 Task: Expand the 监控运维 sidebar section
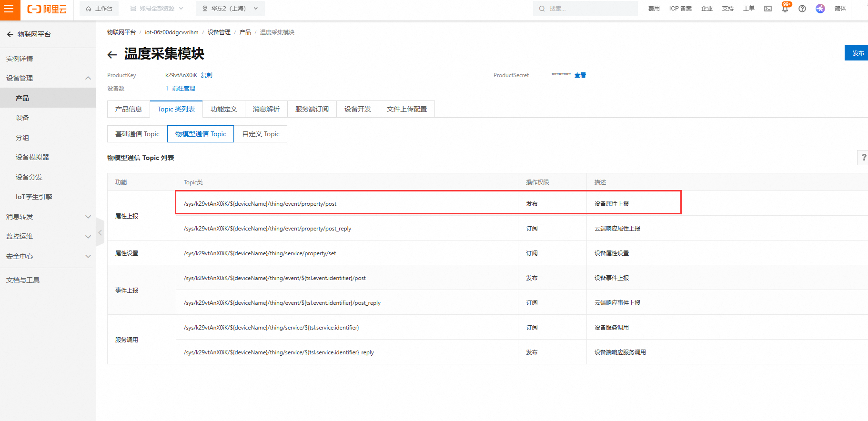(88, 237)
